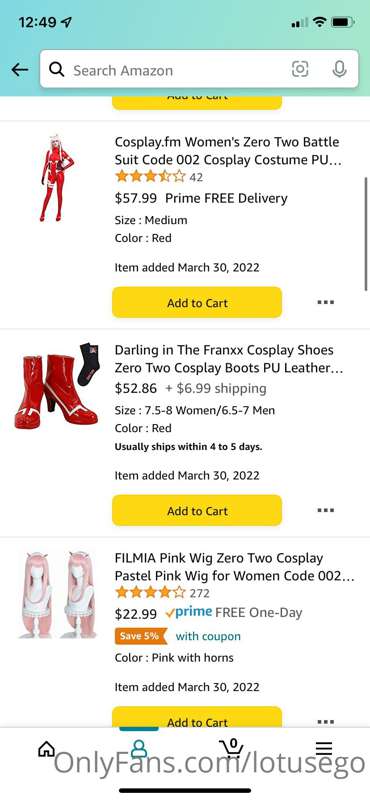Open Cosplay.fm Zero Two Battle Suit title
The width and height of the screenshot is (370, 800).
[227, 151]
